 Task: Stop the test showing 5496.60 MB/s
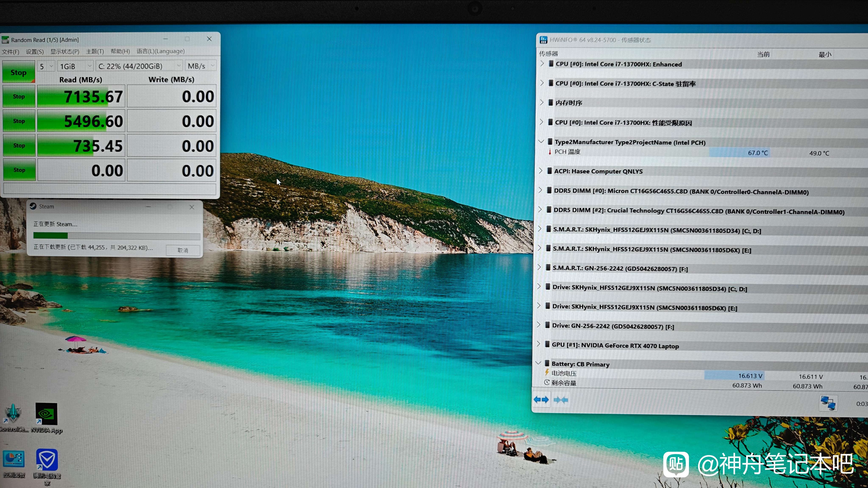[x=19, y=121]
